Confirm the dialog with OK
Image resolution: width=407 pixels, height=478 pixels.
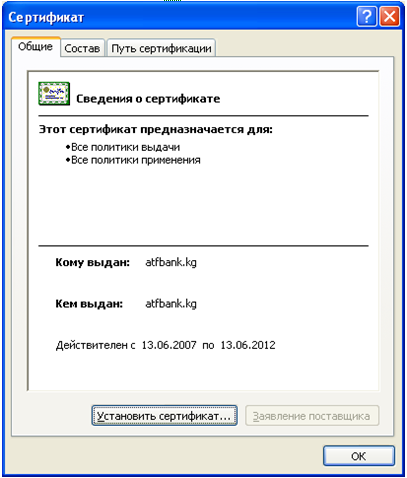(x=359, y=456)
